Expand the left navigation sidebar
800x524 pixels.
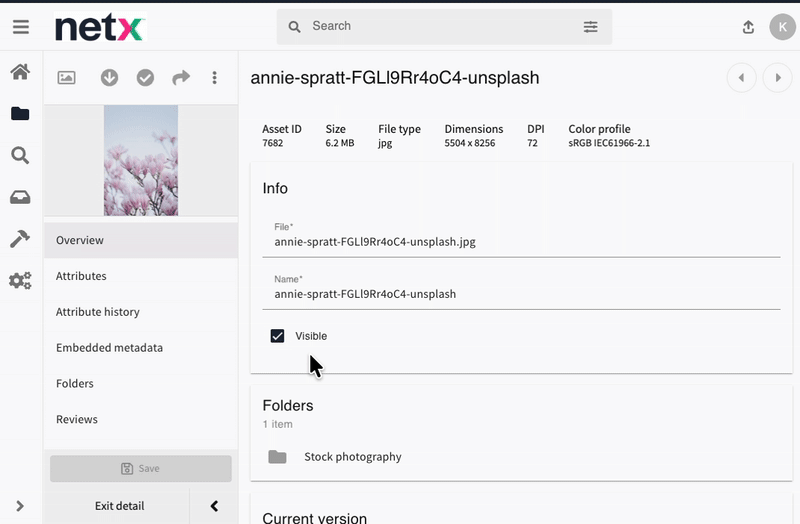tap(20, 506)
